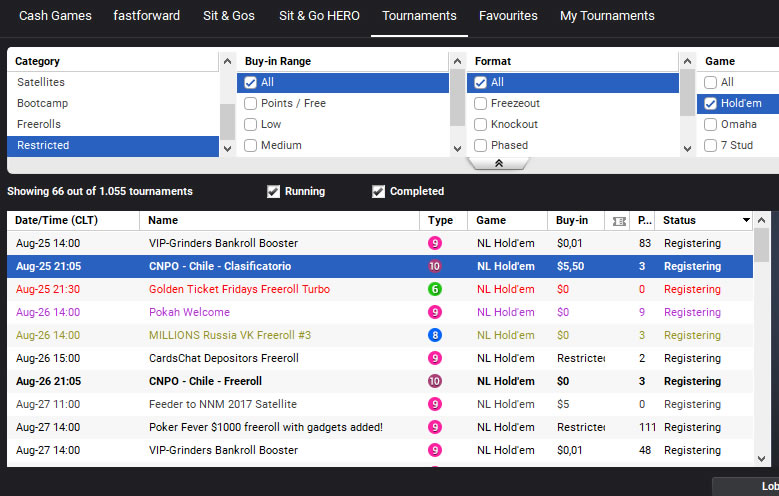Uncheck the Completed checkbox
The height and width of the screenshot is (496, 779).
click(379, 192)
